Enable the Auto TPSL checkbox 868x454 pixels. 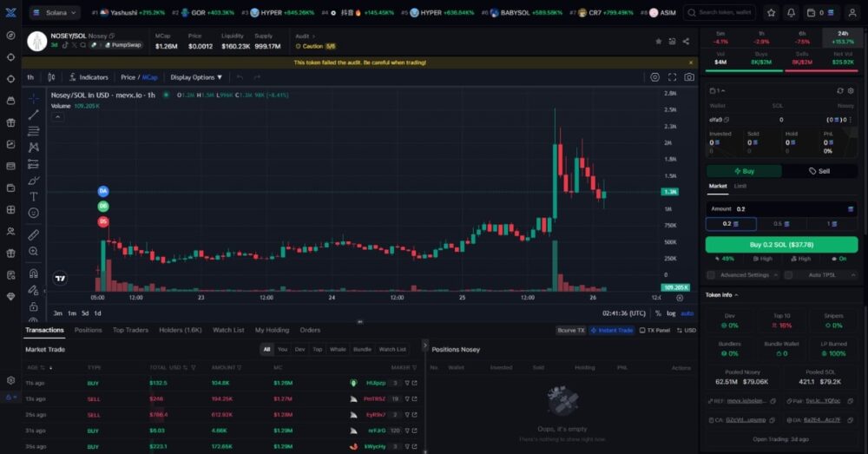click(788, 275)
